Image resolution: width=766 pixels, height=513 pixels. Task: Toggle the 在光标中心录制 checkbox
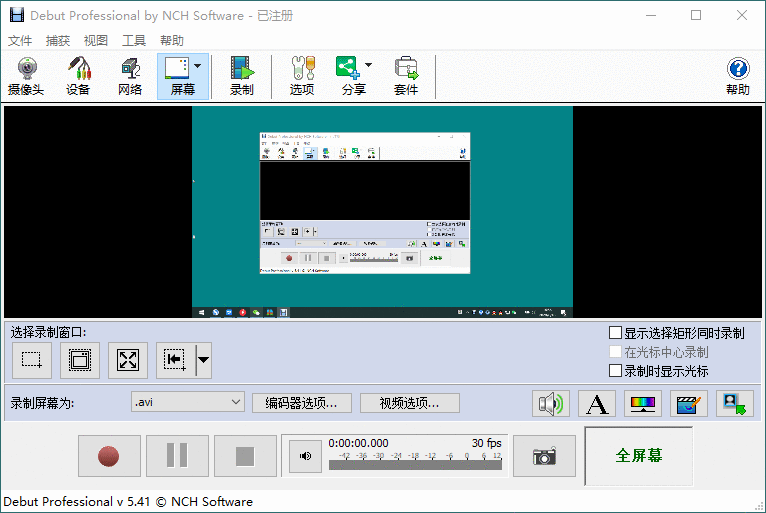coord(615,352)
